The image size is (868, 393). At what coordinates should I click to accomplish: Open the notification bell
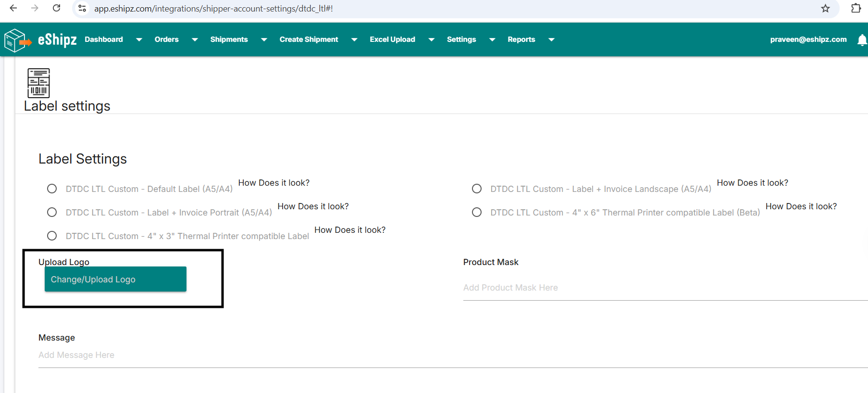pos(862,40)
